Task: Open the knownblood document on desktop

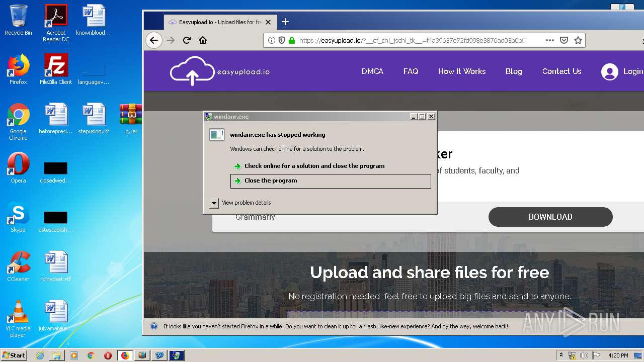Action: (x=94, y=20)
